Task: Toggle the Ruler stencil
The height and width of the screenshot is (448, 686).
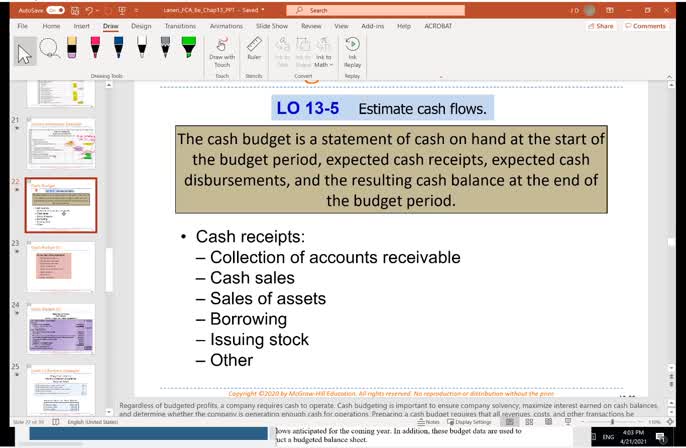Action: point(254,49)
